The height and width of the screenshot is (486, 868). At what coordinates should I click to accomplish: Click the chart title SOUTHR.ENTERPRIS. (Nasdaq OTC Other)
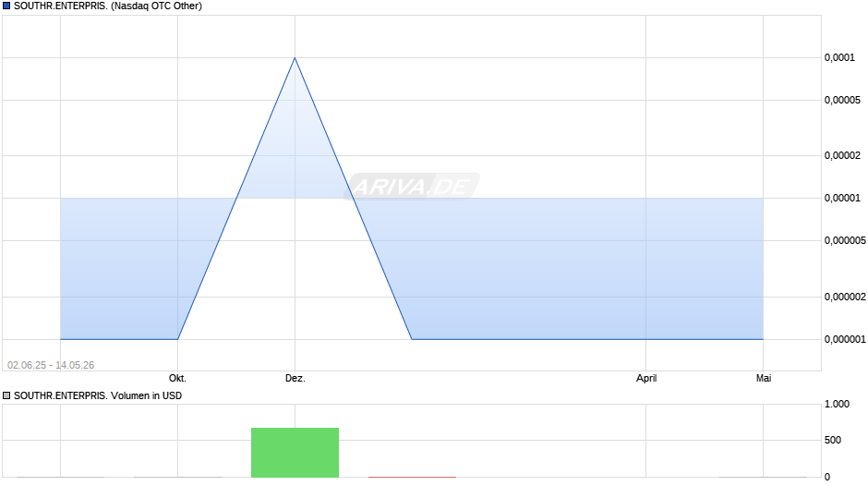click(108, 6)
